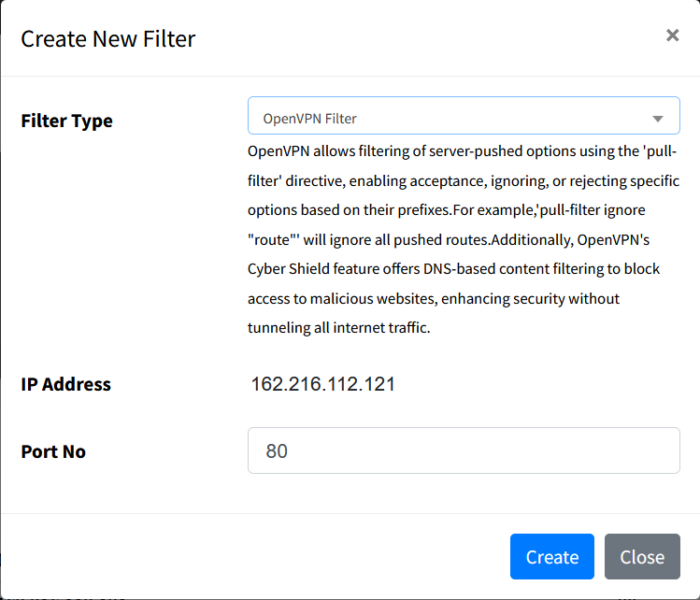The width and height of the screenshot is (700, 600).
Task: Click the blue Create button
Action: [552, 557]
